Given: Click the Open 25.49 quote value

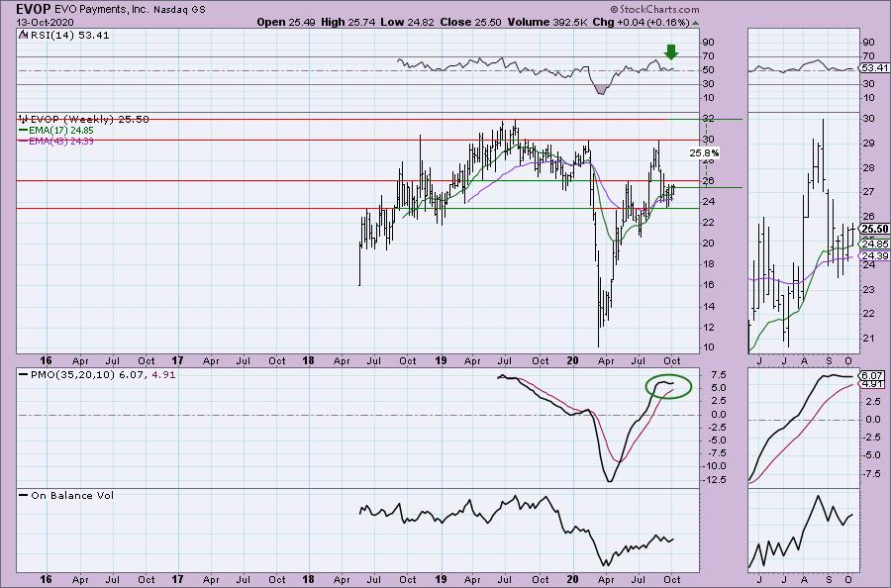Looking at the screenshot, I should point(286,22).
